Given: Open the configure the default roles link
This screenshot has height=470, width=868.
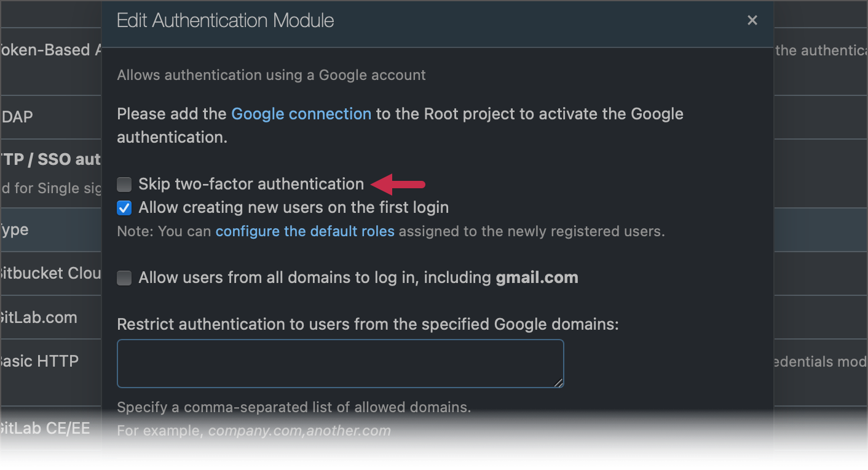Looking at the screenshot, I should coord(305,231).
